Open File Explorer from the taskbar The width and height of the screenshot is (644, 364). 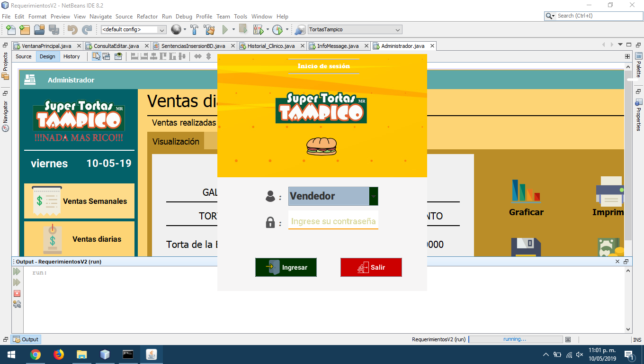click(x=82, y=355)
